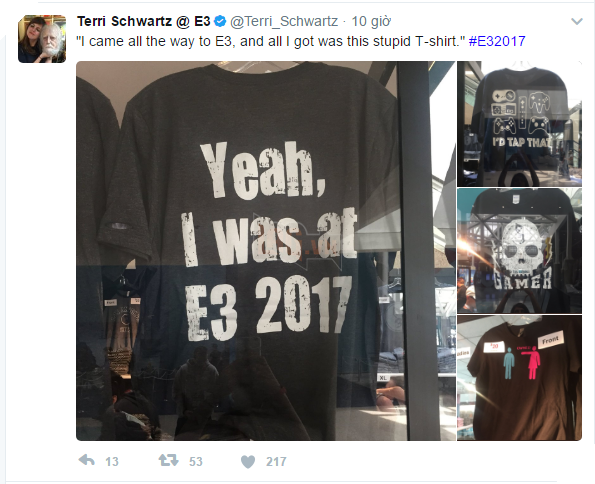595x484 pixels.
Task: Open the 10 giờ timestamp link
Action: point(371,21)
